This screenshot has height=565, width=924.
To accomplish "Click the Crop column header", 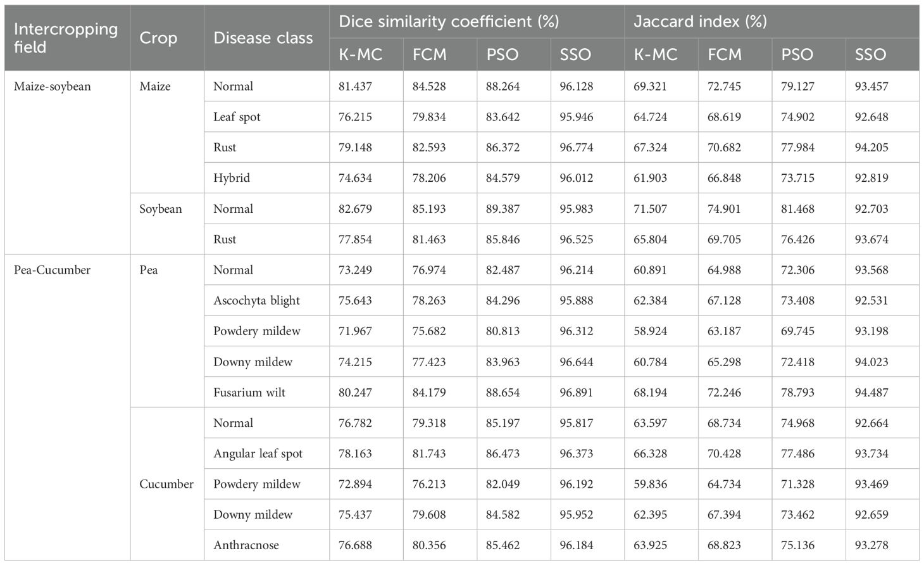I will (158, 38).
